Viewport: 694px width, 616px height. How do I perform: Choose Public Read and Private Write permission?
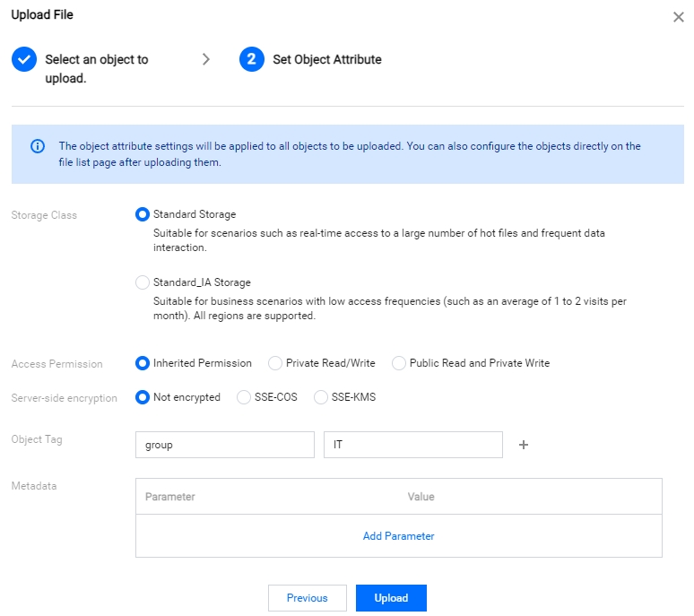(x=398, y=363)
